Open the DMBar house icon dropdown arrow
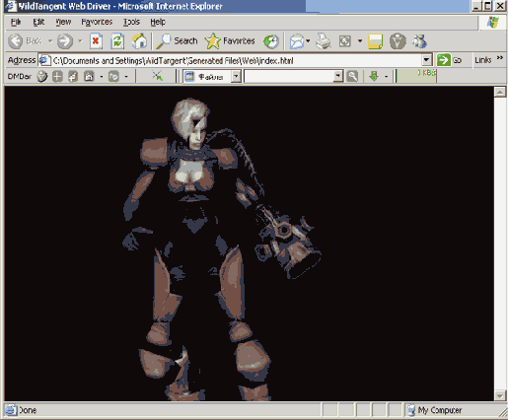Screen dimensions: 508x420 102,77
